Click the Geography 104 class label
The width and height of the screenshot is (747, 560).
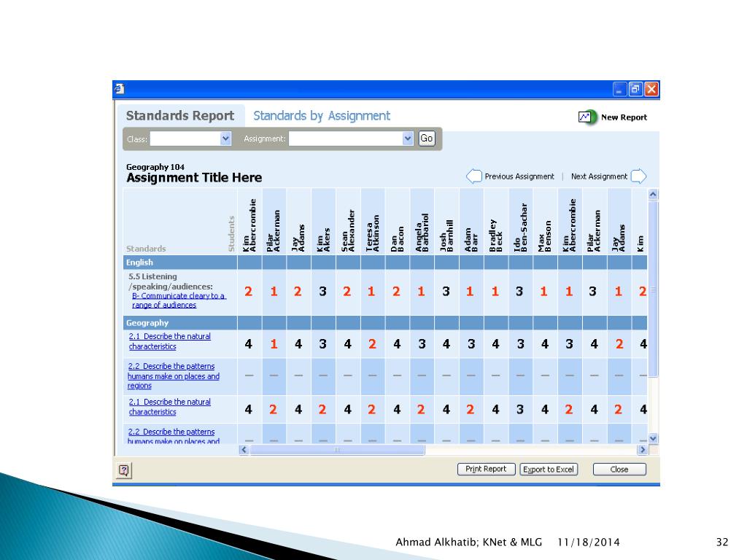[x=155, y=167]
